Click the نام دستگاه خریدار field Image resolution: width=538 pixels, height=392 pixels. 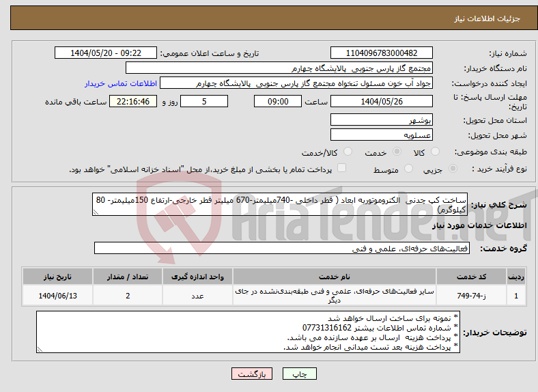point(279,68)
